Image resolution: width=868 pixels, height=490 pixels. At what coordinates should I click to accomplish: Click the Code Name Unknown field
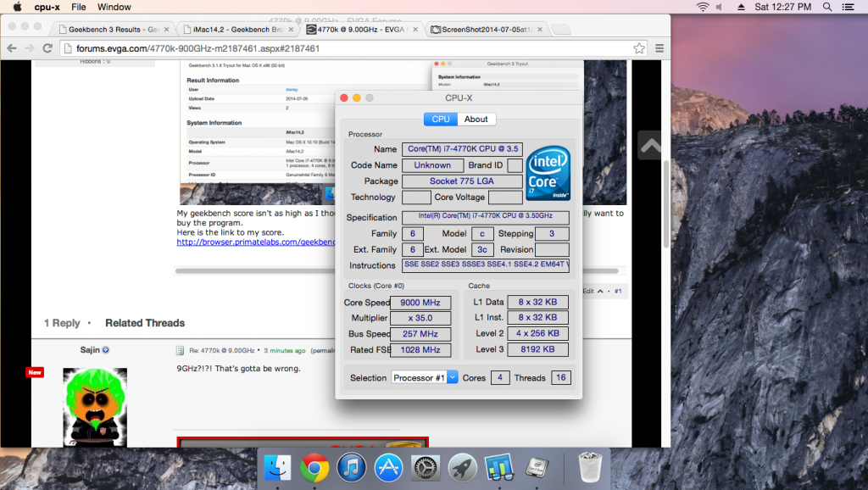click(x=432, y=165)
